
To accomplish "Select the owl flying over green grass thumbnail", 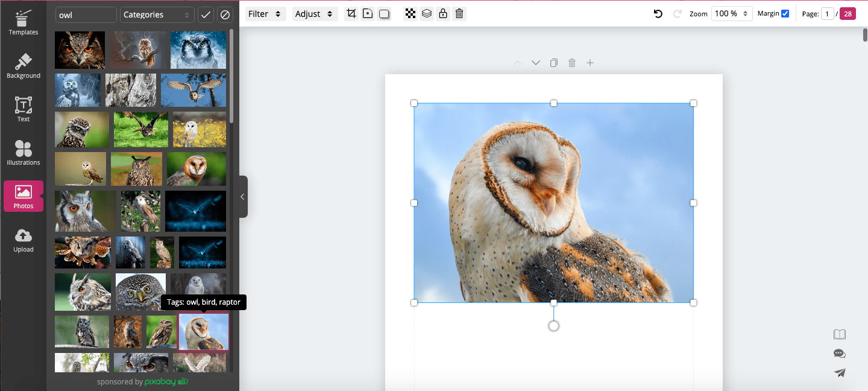I will pos(141,129).
